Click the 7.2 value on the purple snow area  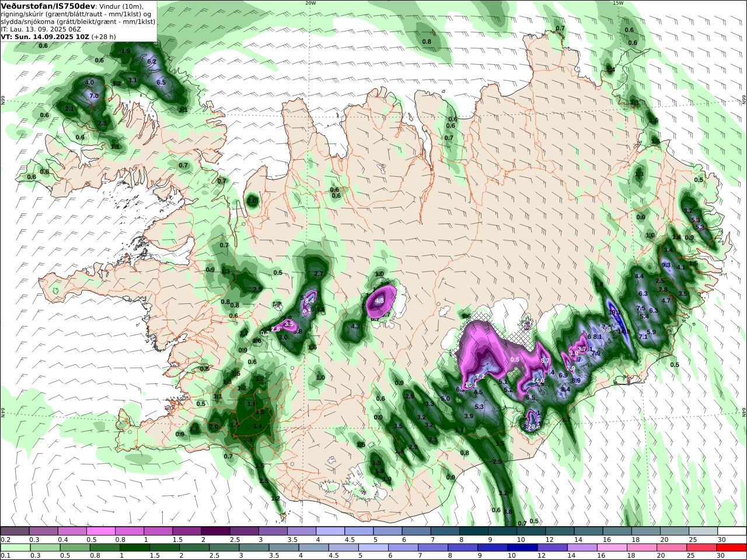(x=480, y=376)
